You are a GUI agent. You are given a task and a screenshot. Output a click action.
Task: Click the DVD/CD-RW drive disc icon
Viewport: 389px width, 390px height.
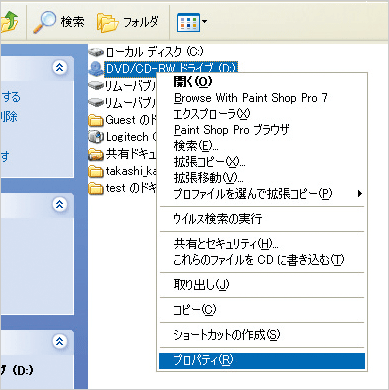click(96, 68)
